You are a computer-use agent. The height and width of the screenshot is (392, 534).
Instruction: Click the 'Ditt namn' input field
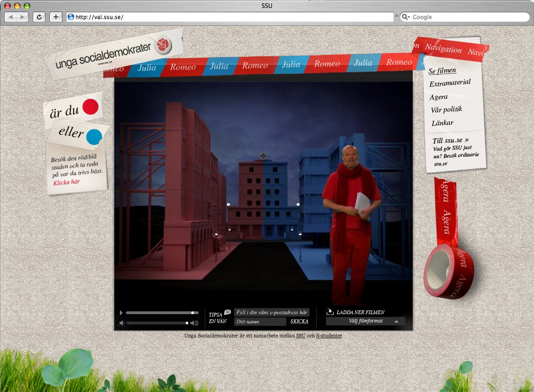pyautogui.click(x=260, y=322)
